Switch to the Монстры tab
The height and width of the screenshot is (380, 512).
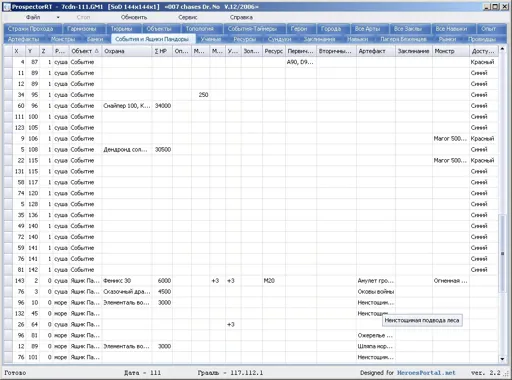[x=63, y=39]
